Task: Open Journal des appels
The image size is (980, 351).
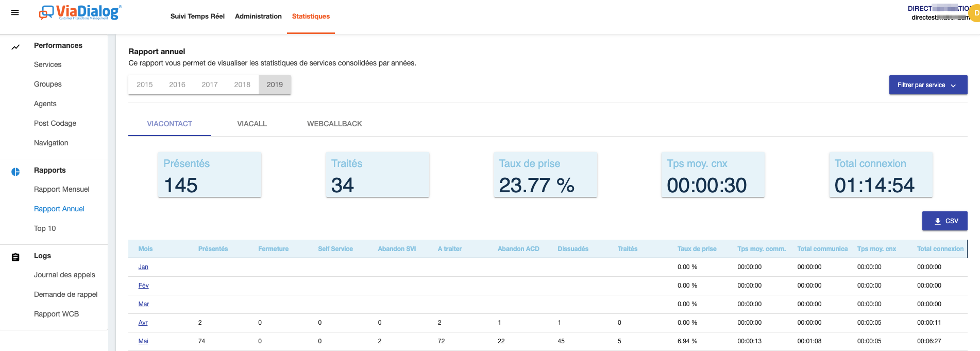Action: pos(64,275)
